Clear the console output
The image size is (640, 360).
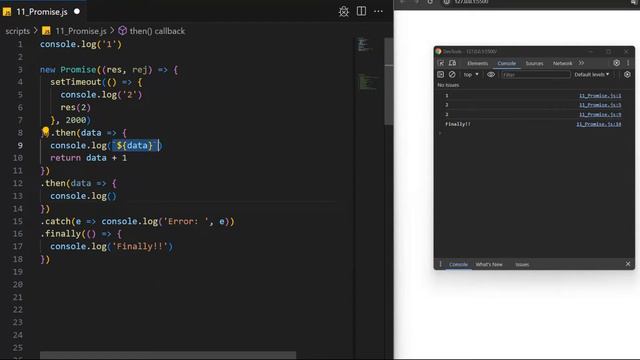point(452,75)
